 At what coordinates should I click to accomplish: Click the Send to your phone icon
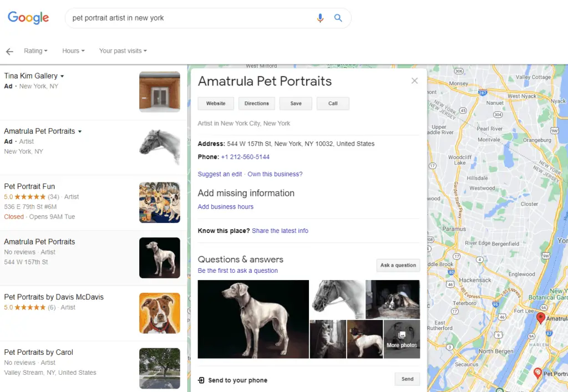(201, 380)
